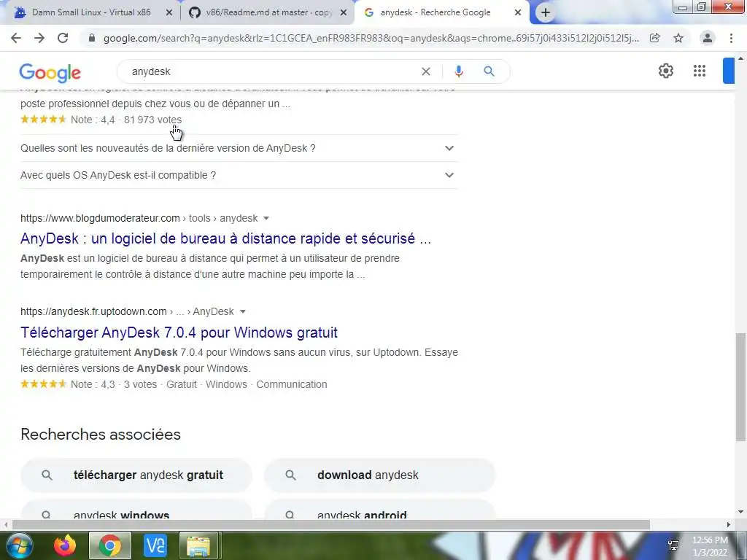Click the "81 973 votes" rating text
The image size is (747, 560).
[x=152, y=120]
